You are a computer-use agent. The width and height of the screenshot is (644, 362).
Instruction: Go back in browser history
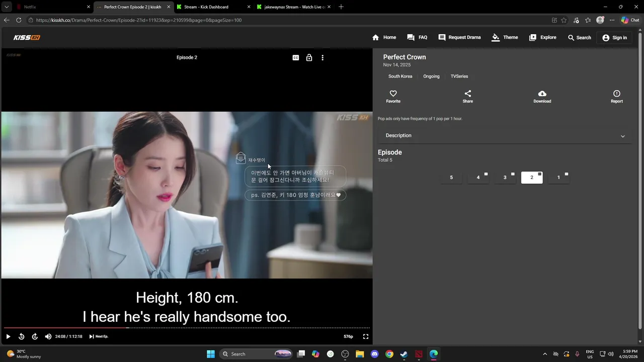[7, 20]
